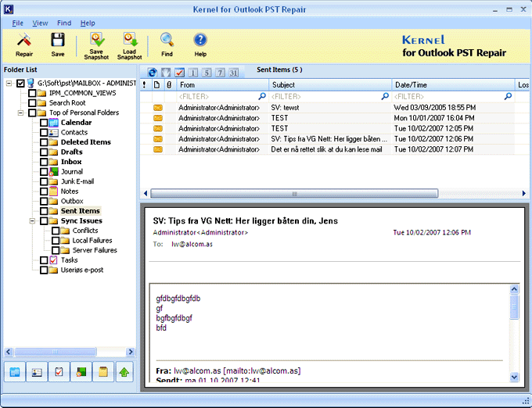
Task: Select the 5-day view icon
Action: coord(207,72)
